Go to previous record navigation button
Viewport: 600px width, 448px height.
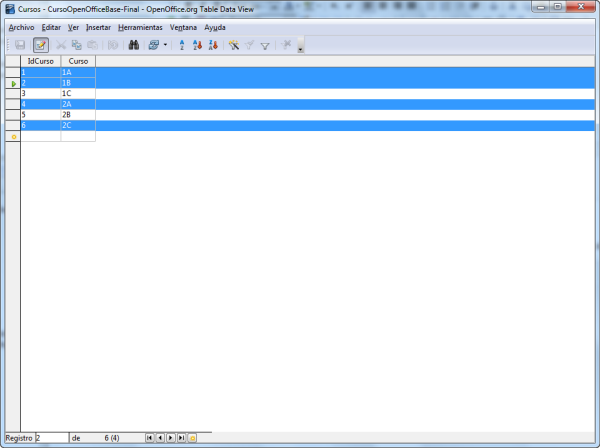pos(160,438)
